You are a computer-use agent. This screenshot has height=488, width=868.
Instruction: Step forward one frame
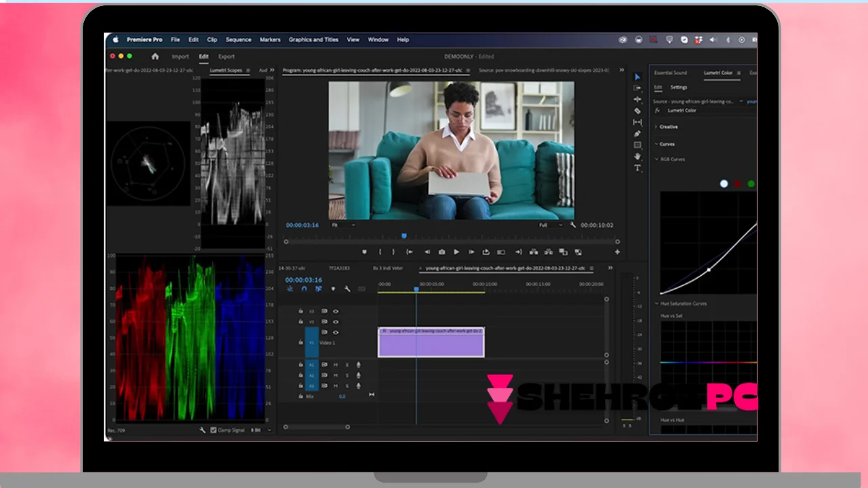[x=471, y=252]
